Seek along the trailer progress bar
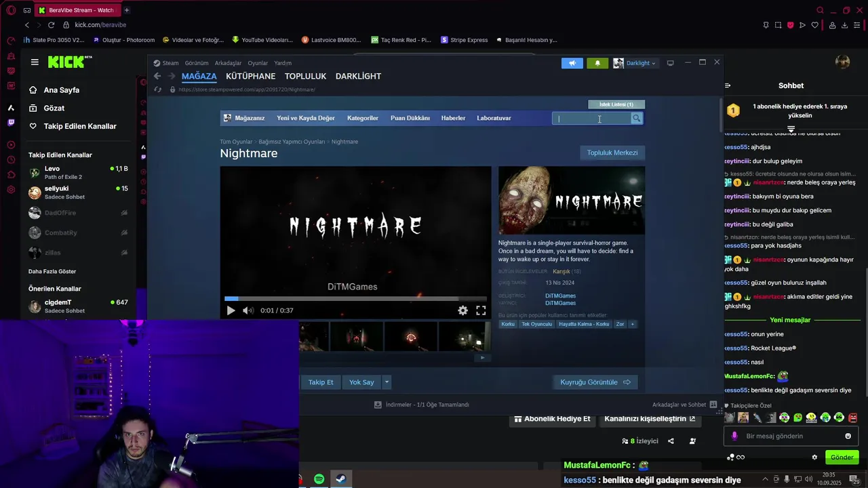This screenshot has width=868, height=488. (x=355, y=298)
